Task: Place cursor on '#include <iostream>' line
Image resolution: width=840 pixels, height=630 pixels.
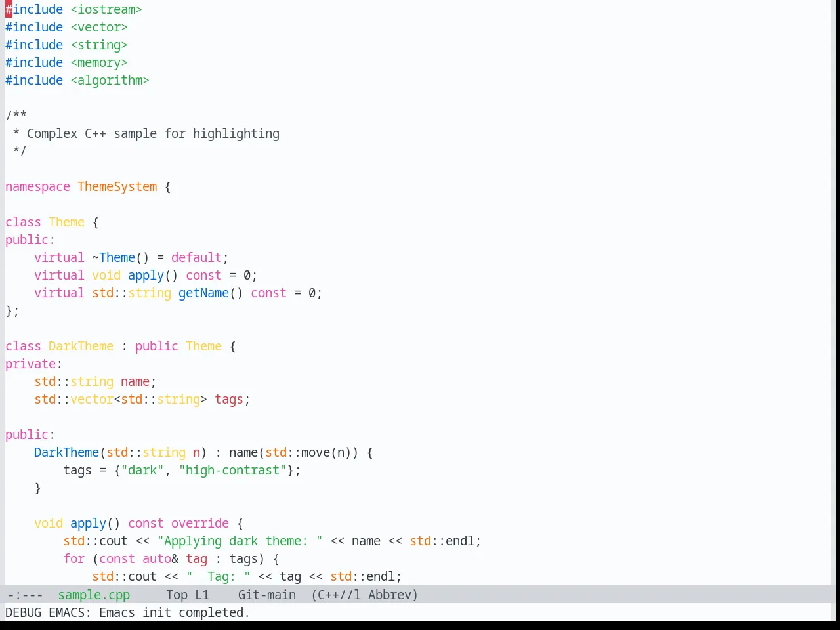Action: (73, 9)
